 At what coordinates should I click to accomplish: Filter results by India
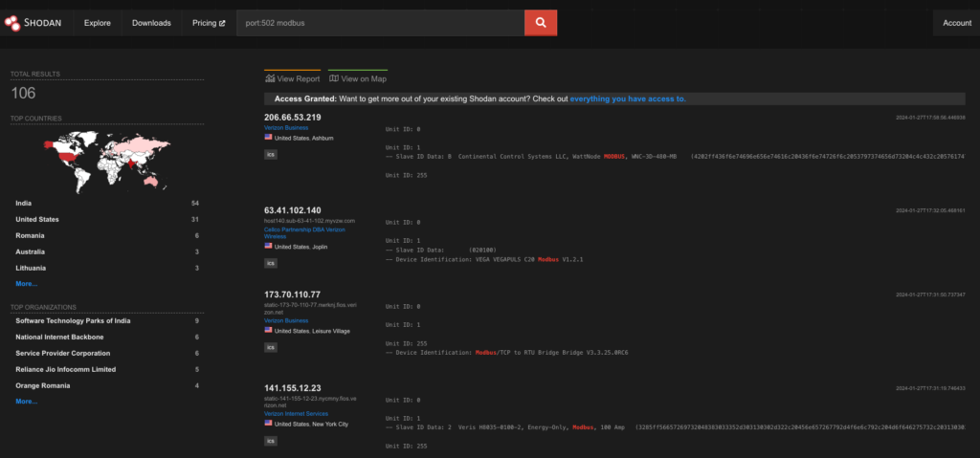click(x=24, y=203)
